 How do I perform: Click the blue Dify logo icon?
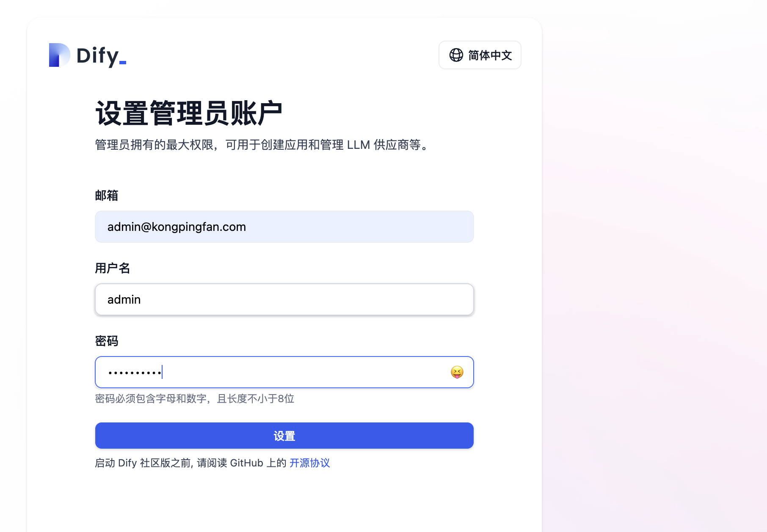click(59, 55)
